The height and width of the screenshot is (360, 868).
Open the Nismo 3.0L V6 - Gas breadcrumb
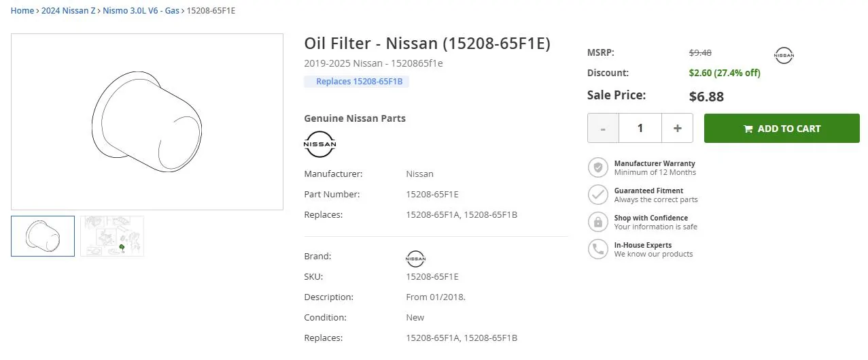coord(141,11)
